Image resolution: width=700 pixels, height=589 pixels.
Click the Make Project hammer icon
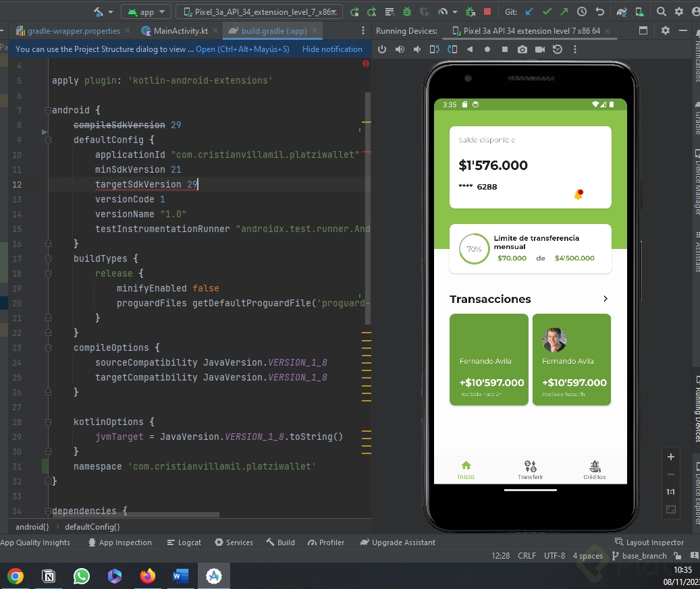tap(98, 12)
